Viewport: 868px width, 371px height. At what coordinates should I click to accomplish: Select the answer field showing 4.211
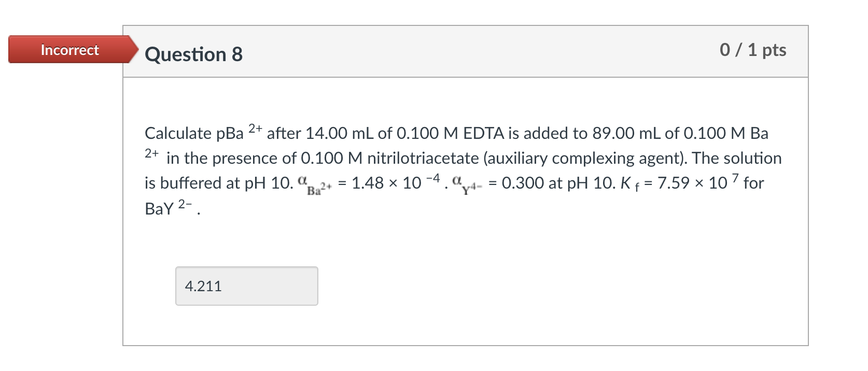coord(246,286)
